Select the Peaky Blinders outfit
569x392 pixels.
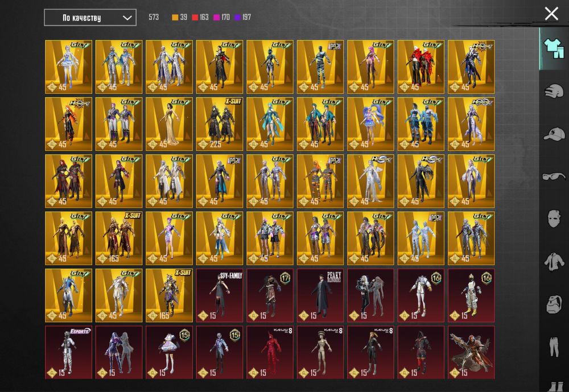[x=320, y=295]
